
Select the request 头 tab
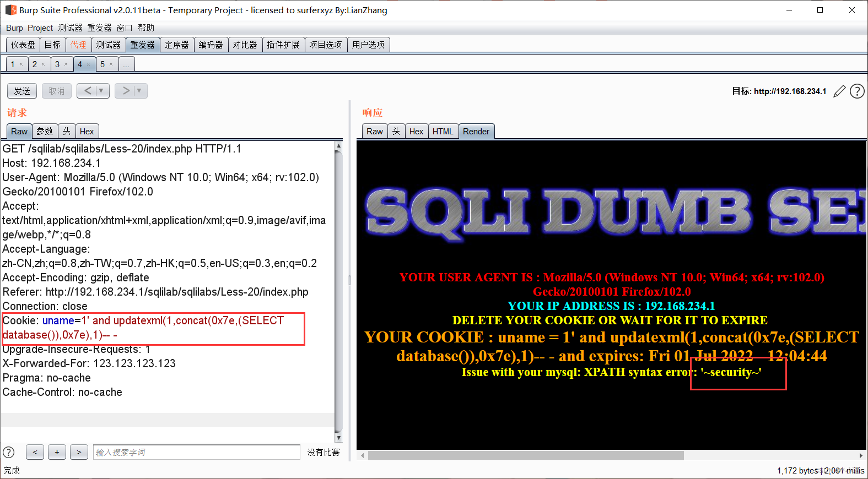pos(67,131)
